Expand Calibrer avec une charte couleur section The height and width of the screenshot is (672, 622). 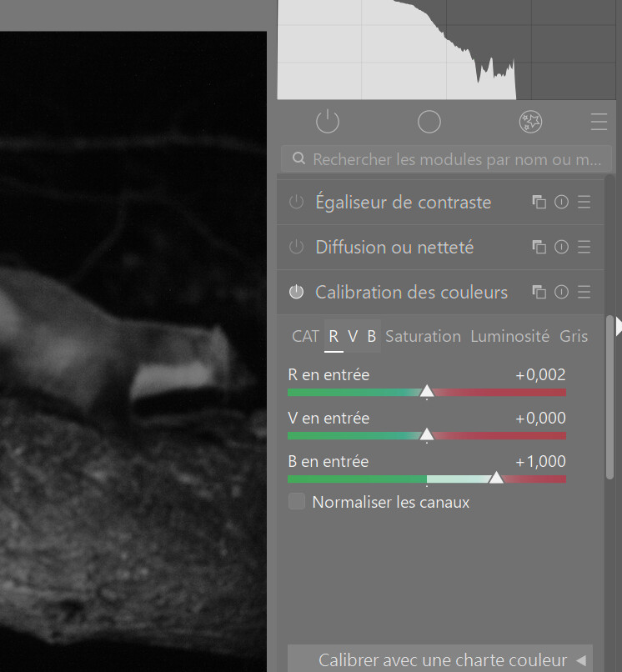(440, 659)
